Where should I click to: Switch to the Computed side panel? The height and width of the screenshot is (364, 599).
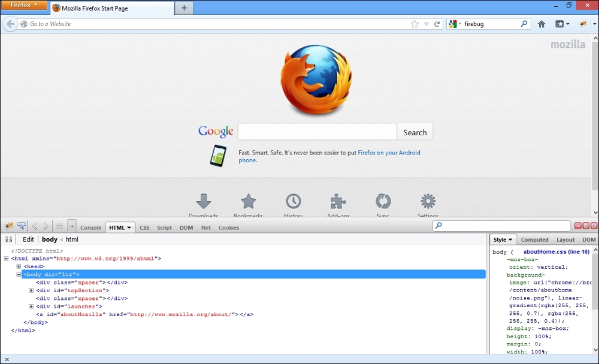pos(534,239)
